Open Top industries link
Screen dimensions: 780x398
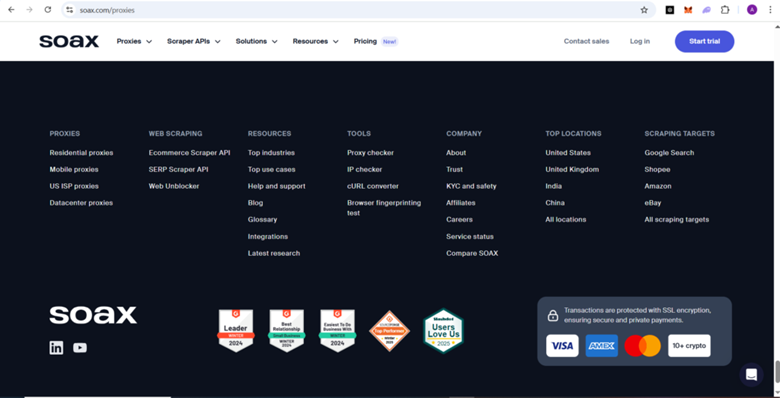tap(271, 153)
